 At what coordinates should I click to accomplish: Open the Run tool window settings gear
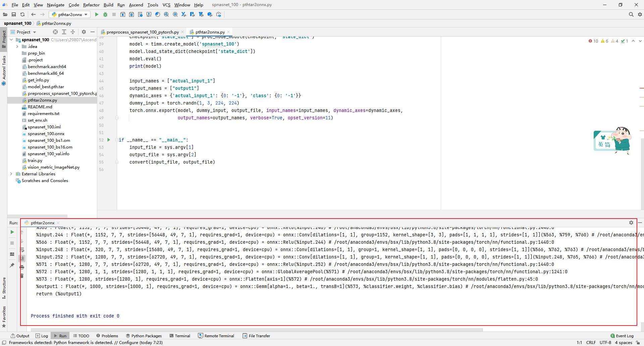(631, 223)
